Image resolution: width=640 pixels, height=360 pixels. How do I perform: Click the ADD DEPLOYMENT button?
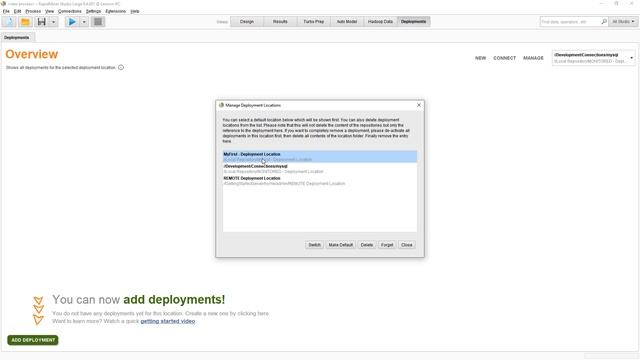click(33, 340)
